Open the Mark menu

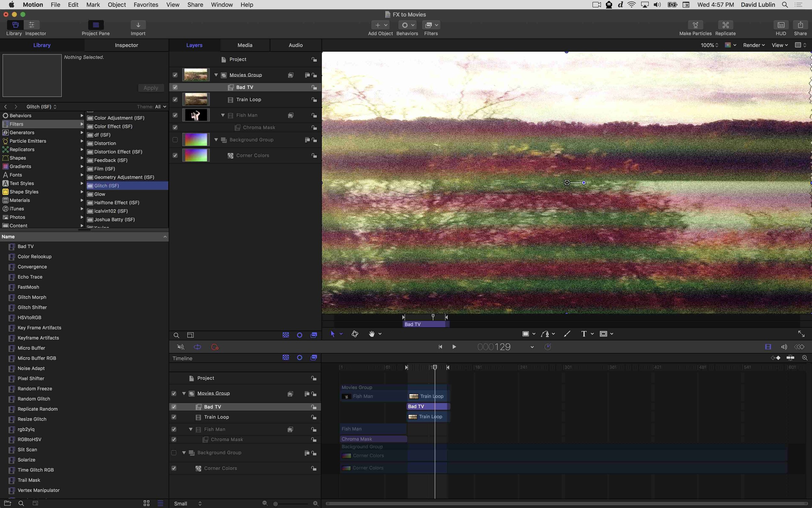point(93,5)
